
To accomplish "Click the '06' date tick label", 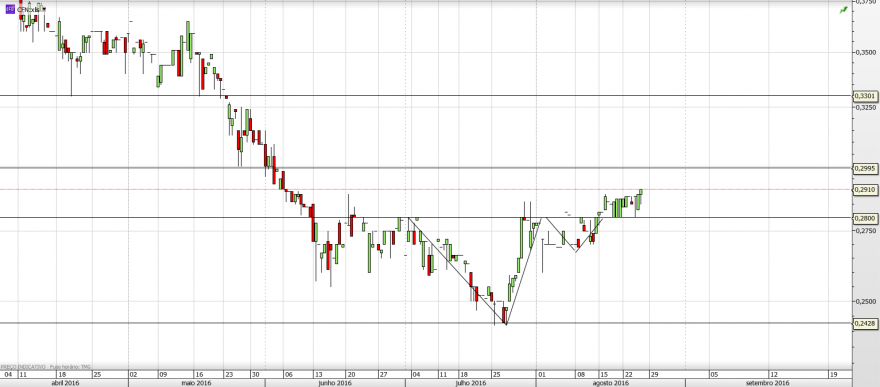I will tap(288, 374).
